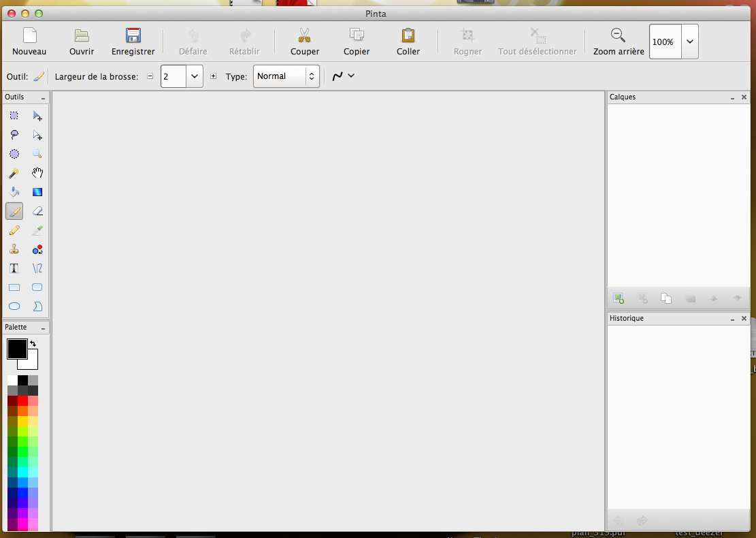
Task: Duplicate layer in Calques panel
Action: point(666,298)
